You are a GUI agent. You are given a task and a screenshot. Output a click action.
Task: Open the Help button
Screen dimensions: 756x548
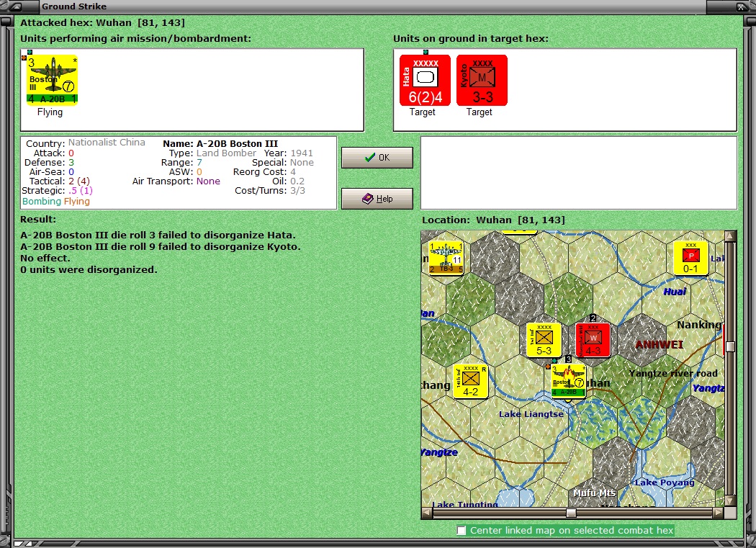tap(377, 199)
